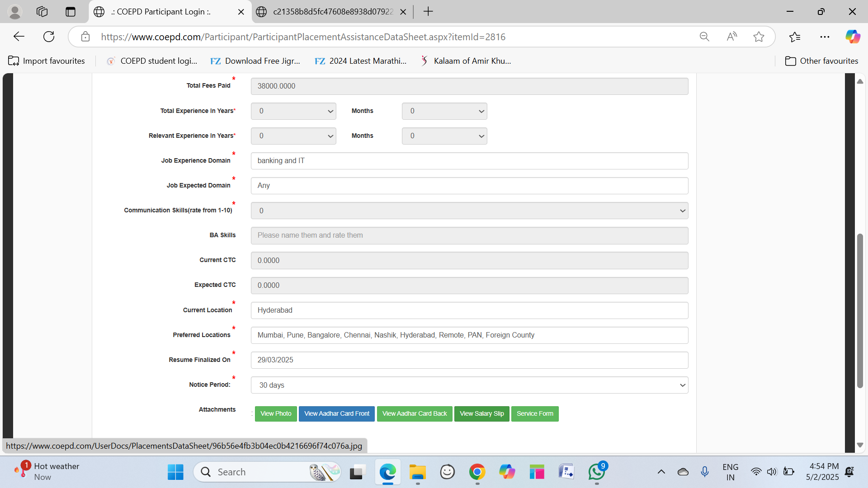This screenshot has height=488, width=868.
Task: Switch to the c21358b8d5fc47608e tab
Action: pos(332,12)
